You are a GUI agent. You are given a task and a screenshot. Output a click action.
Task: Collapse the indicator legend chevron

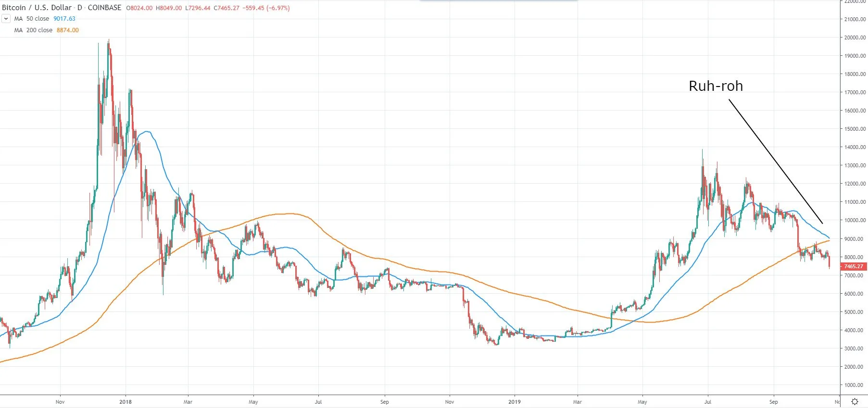(x=6, y=19)
